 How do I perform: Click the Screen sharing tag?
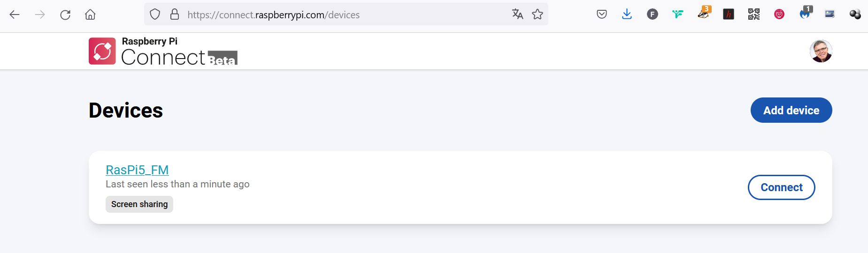[139, 204]
